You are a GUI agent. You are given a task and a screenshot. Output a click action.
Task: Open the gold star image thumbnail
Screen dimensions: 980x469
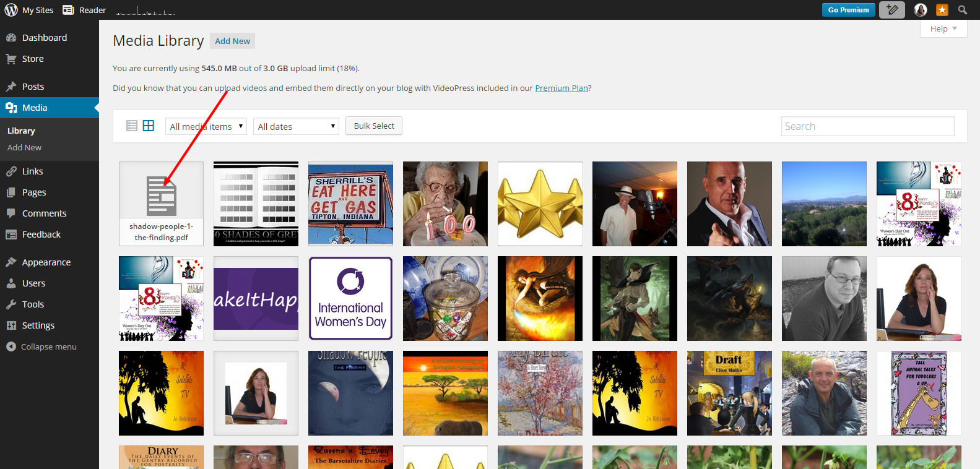tap(540, 204)
